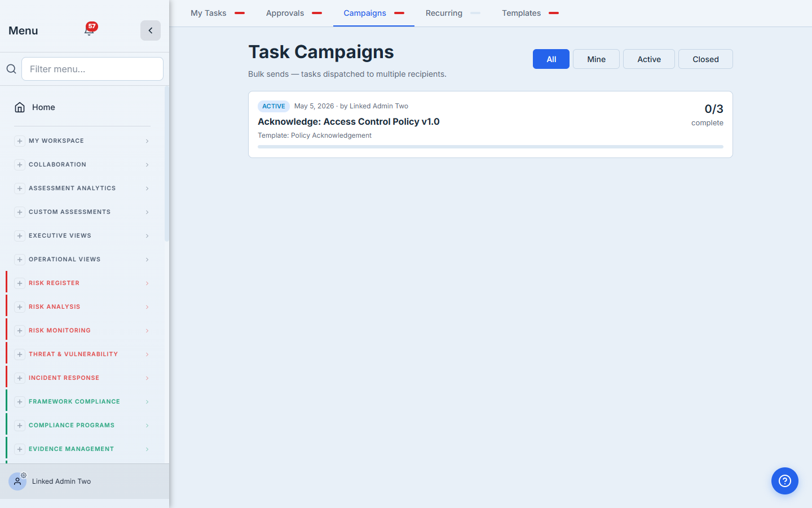The image size is (812, 508).
Task: Open the Recurring tab
Action: (x=453, y=13)
